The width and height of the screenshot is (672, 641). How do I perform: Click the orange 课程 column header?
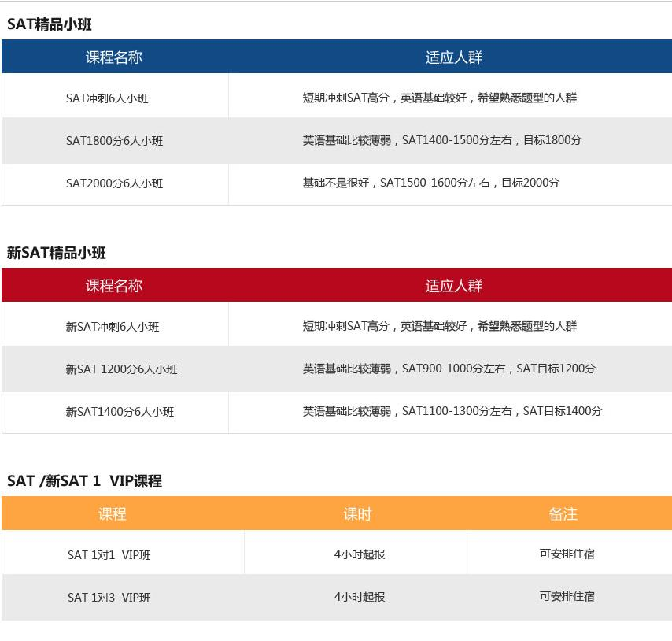coord(113,513)
